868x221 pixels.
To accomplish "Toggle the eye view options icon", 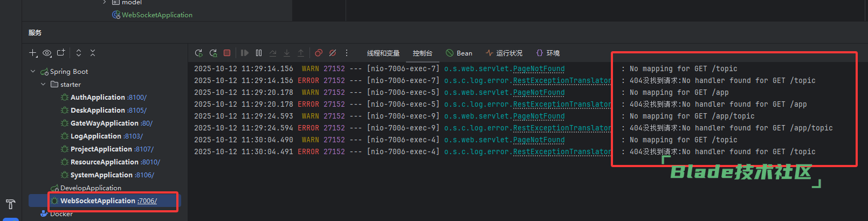I will coord(47,53).
